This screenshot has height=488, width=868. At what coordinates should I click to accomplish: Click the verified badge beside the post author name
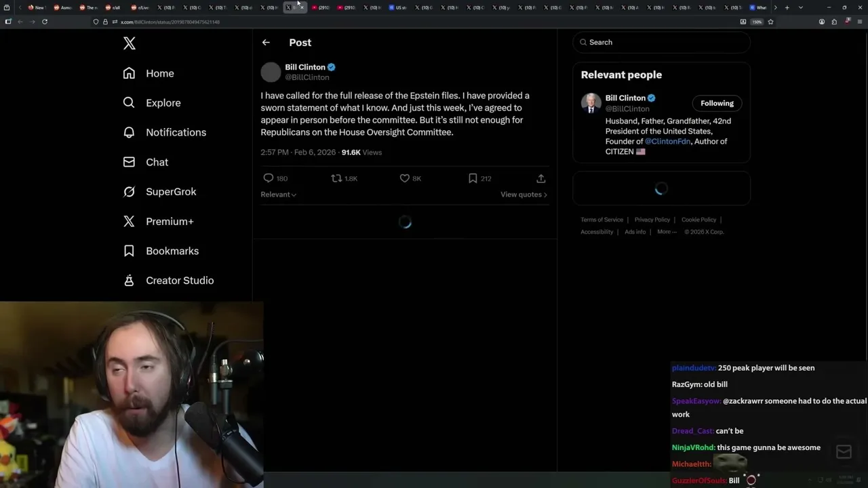tap(332, 67)
